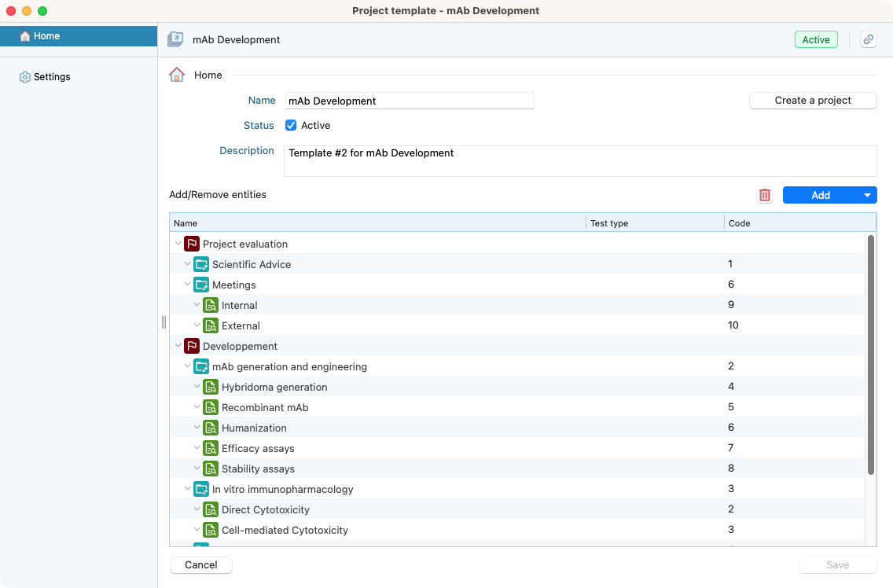Click into the Name text field
Viewport: 893px width, 588px height.
point(409,101)
